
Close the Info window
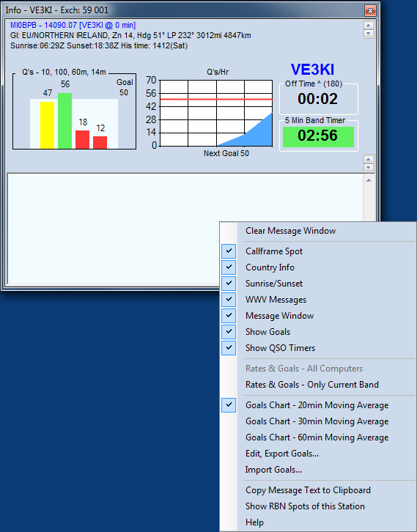370,10
